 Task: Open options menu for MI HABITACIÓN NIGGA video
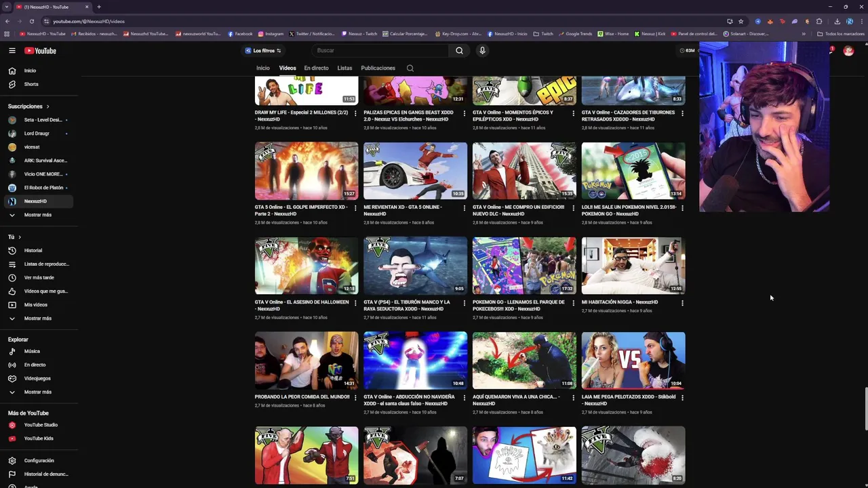[x=682, y=303]
